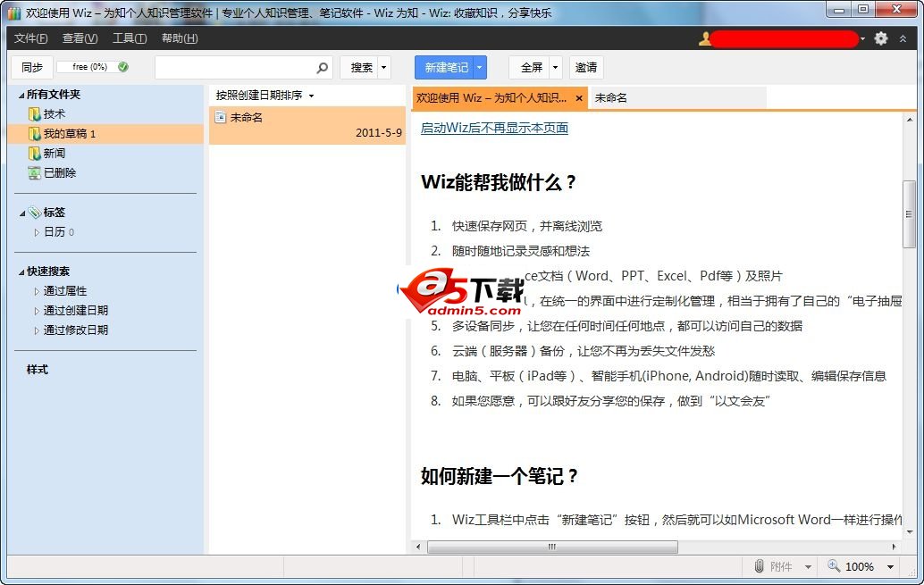Click the heading 如何新建一个笔记？

[500, 476]
